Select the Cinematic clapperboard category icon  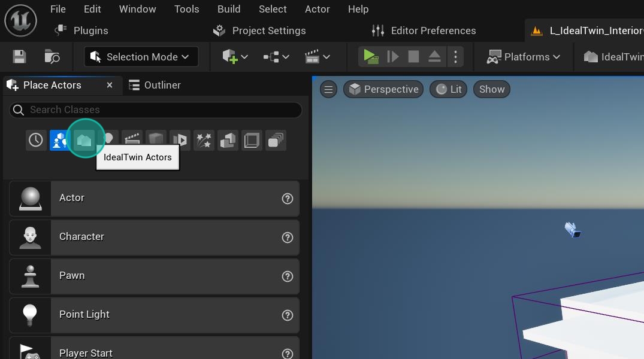point(132,138)
